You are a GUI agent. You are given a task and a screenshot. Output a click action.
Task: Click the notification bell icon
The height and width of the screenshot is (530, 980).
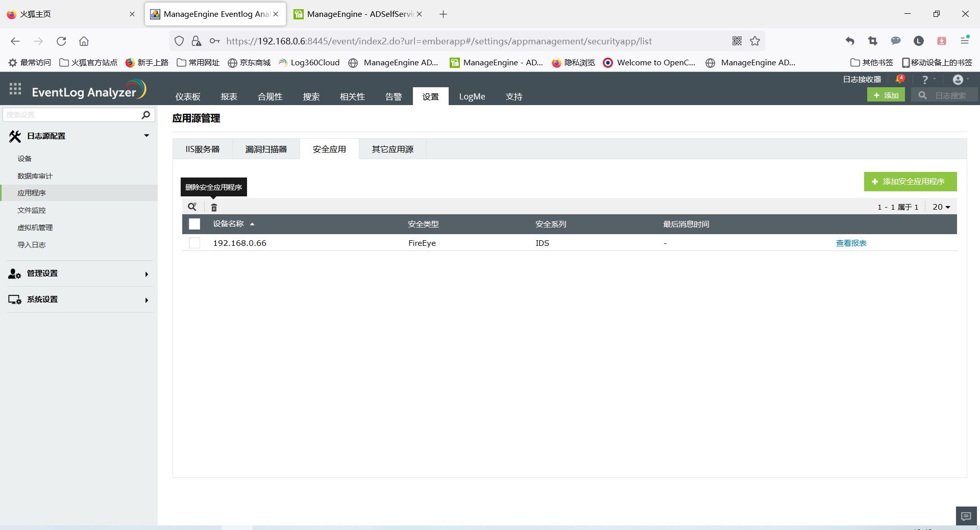coord(900,80)
